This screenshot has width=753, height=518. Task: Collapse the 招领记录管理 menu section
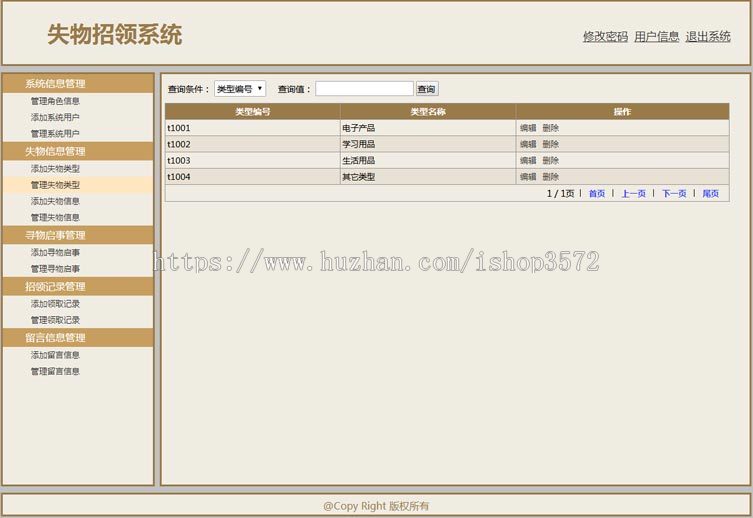pyautogui.click(x=78, y=287)
